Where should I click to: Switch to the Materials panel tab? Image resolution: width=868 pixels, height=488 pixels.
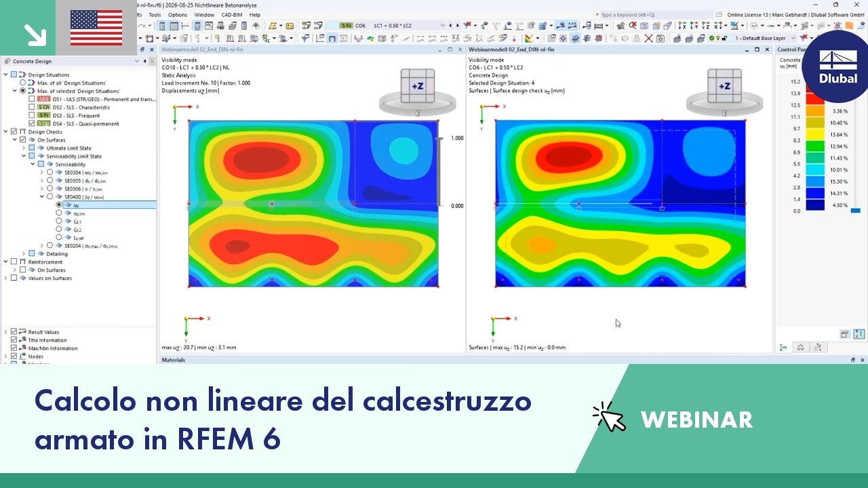[174, 360]
